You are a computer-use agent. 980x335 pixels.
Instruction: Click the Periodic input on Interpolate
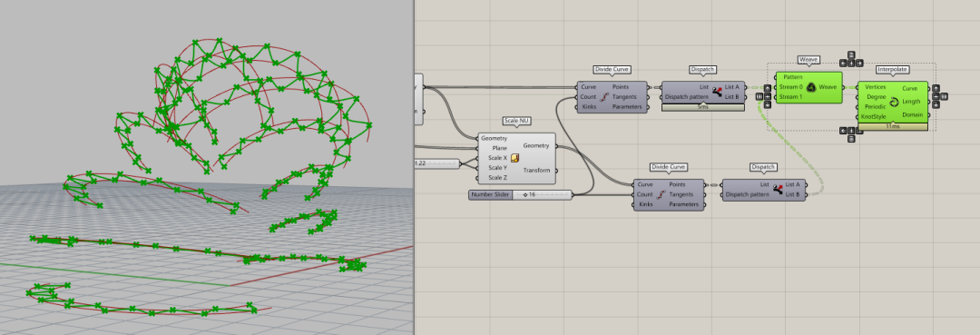875,107
